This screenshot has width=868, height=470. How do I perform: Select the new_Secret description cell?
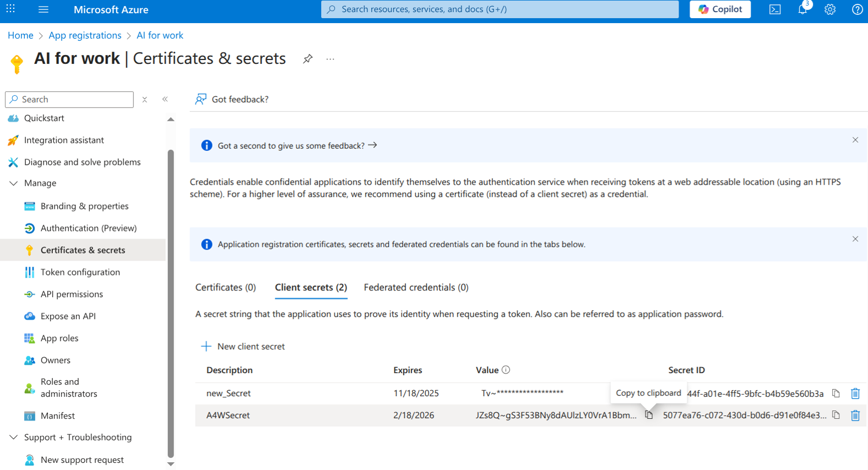(229, 393)
